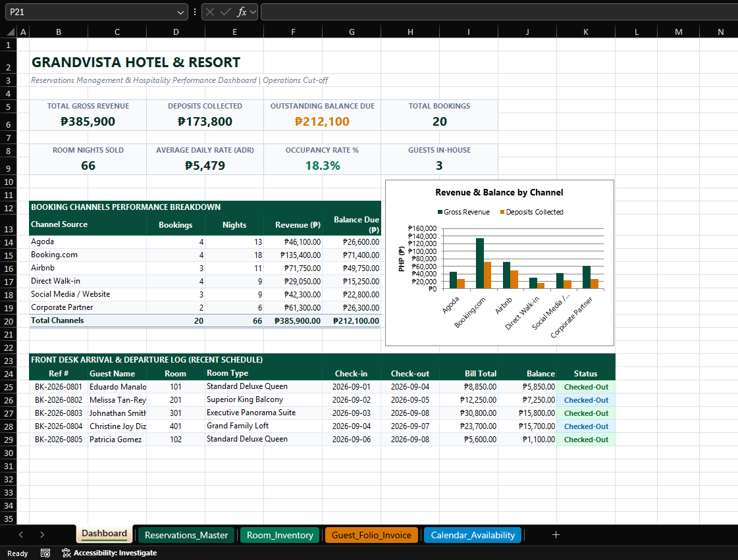Click booking reference BK-2026-0803
Screen dimensions: 738x560
coord(59,413)
